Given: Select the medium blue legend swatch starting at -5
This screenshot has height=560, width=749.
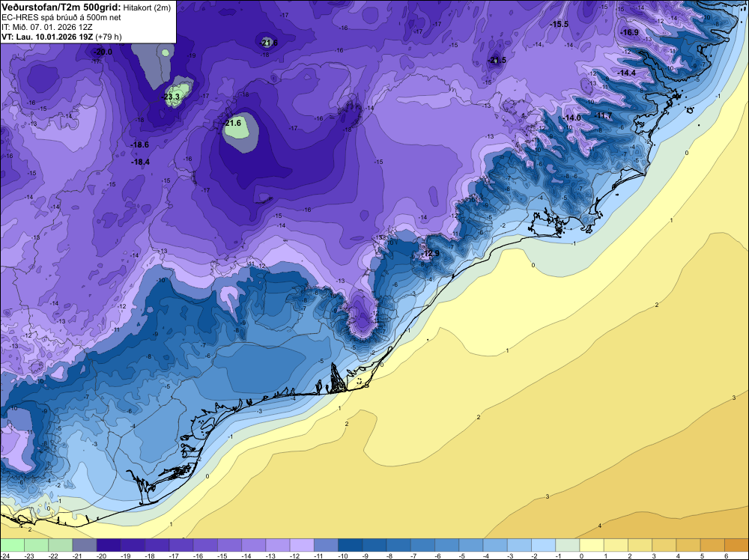Looking at the screenshot, I should pos(471,545).
